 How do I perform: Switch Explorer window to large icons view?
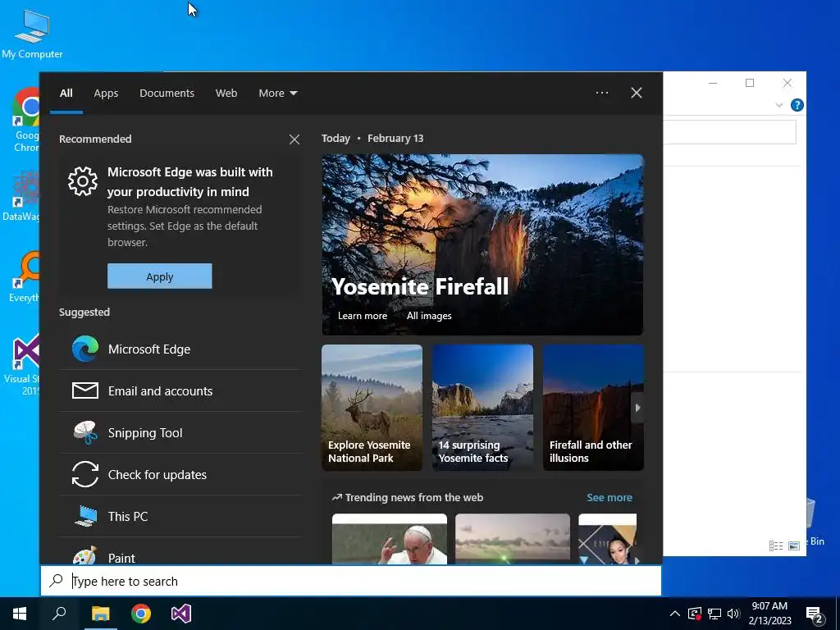click(x=794, y=546)
